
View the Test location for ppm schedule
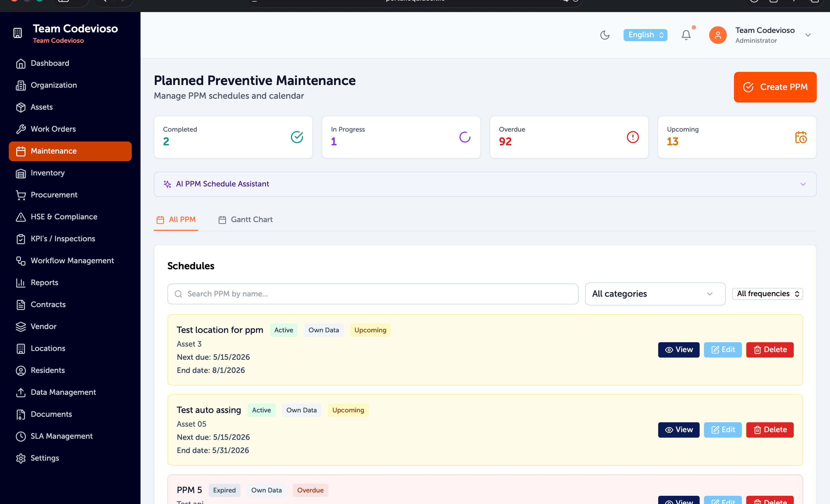[678, 350]
